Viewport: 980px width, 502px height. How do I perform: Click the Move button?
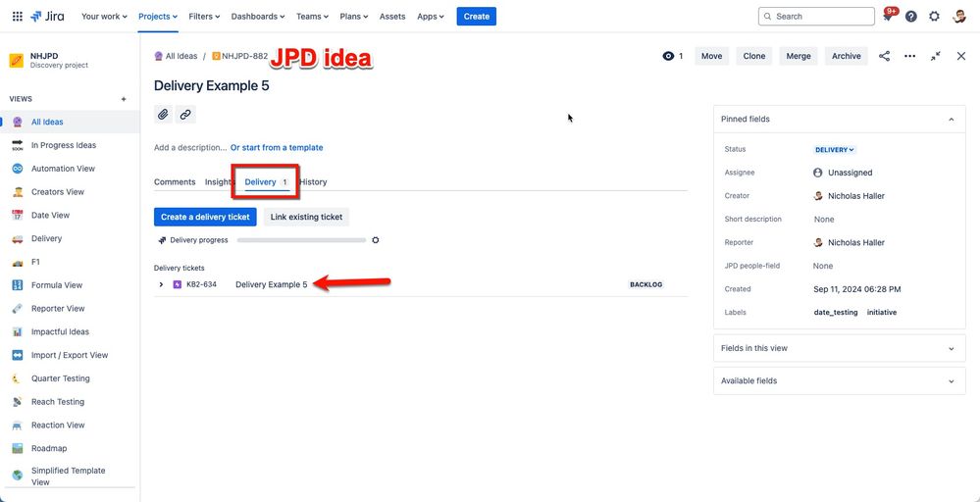[711, 56]
